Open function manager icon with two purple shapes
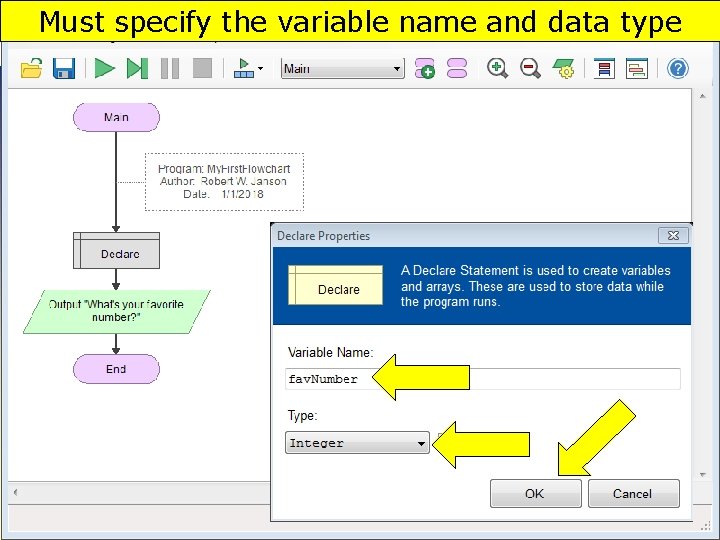The image size is (720, 540). click(457, 68)
